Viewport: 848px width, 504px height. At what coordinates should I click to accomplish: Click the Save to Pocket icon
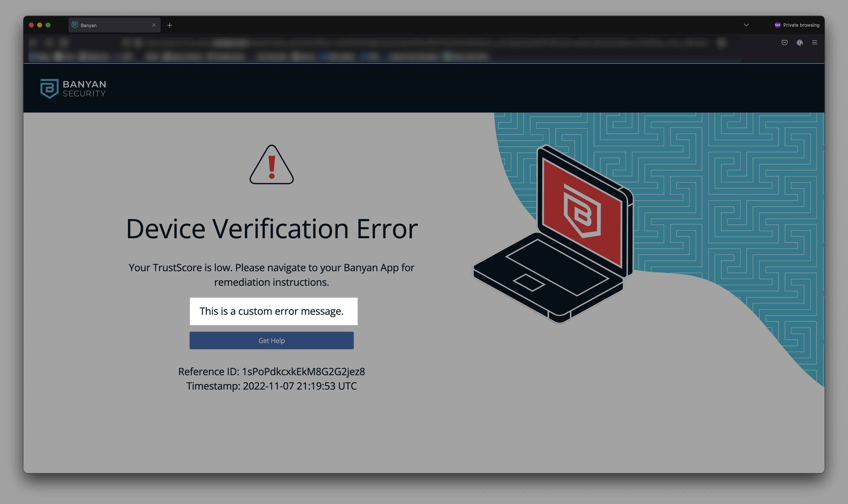[784, 43]
